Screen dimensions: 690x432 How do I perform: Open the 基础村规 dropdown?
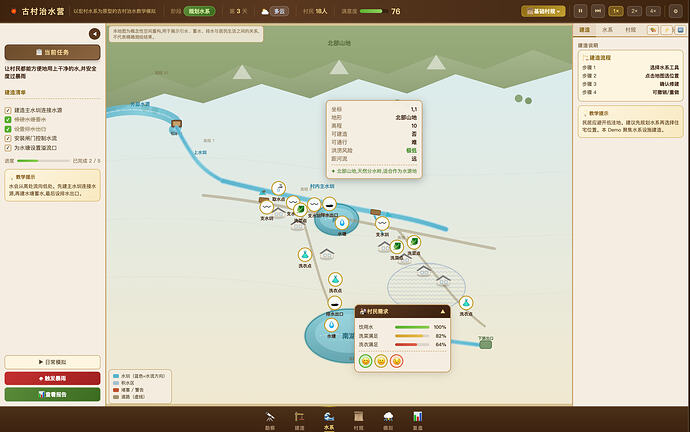click(x=543, y=11)
